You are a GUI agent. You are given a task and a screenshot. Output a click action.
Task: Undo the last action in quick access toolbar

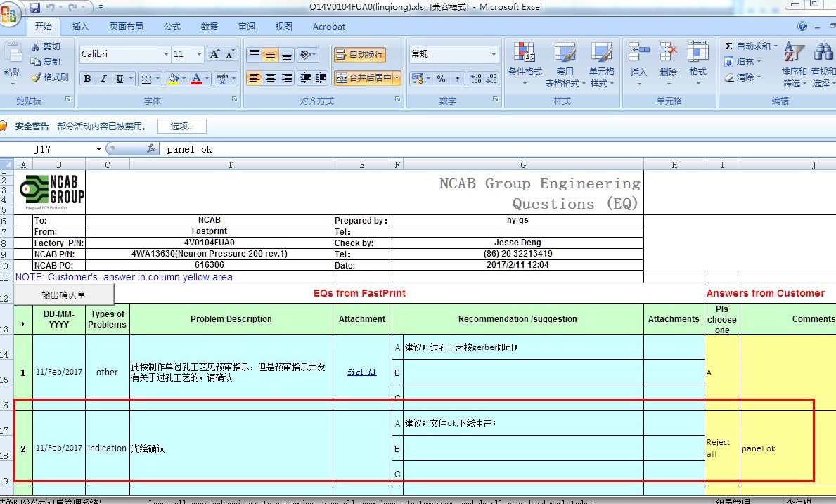pyautogui.click(x=51, y=8)
